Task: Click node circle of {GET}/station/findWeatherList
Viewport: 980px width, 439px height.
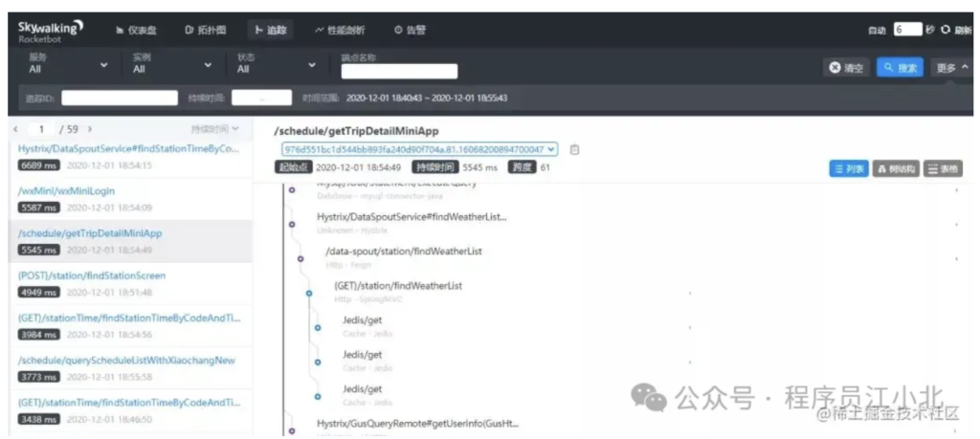Action: pos(309,293)
